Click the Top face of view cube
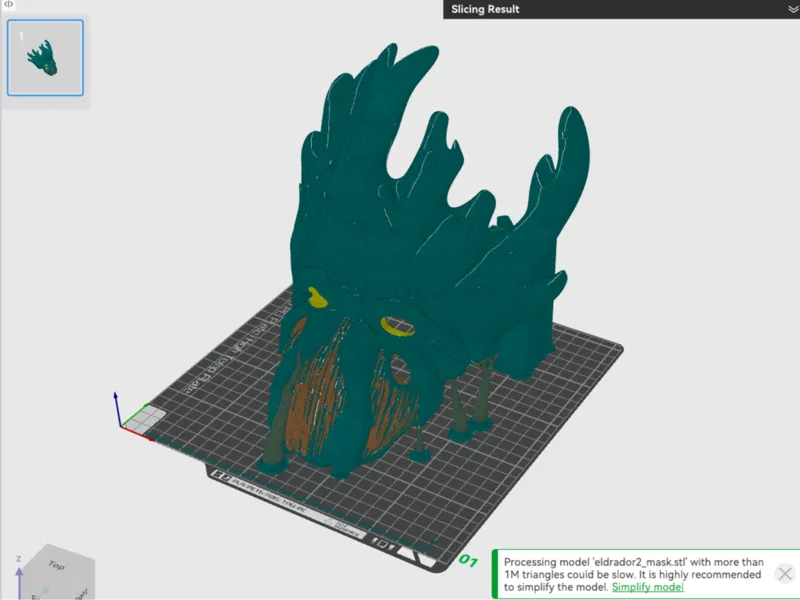Viewport: 800px width, 600px height. pos(56,565)
